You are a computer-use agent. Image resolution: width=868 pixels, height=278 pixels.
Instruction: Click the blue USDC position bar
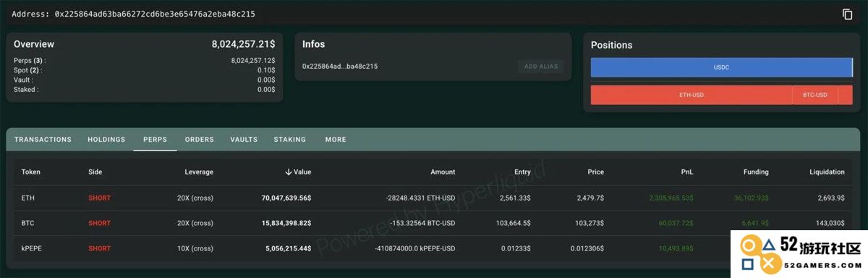point(722,67)
